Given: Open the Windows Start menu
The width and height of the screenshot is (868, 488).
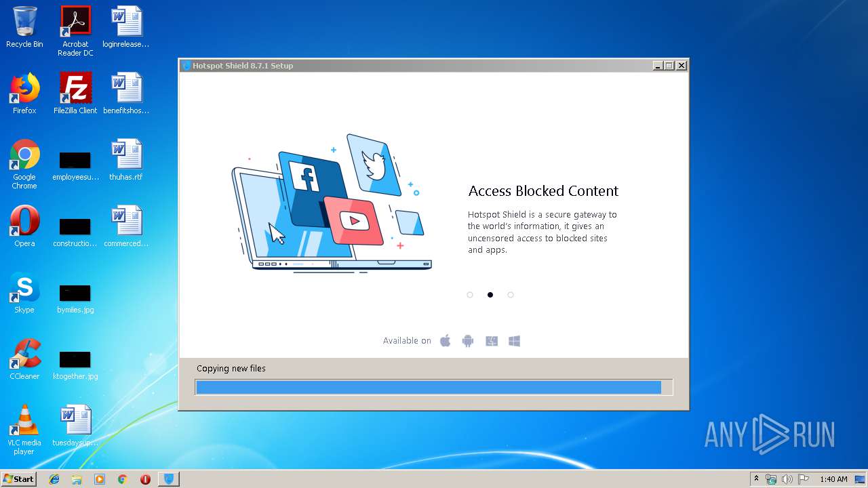Looking at the screenshot, I should tap(18, 479).
